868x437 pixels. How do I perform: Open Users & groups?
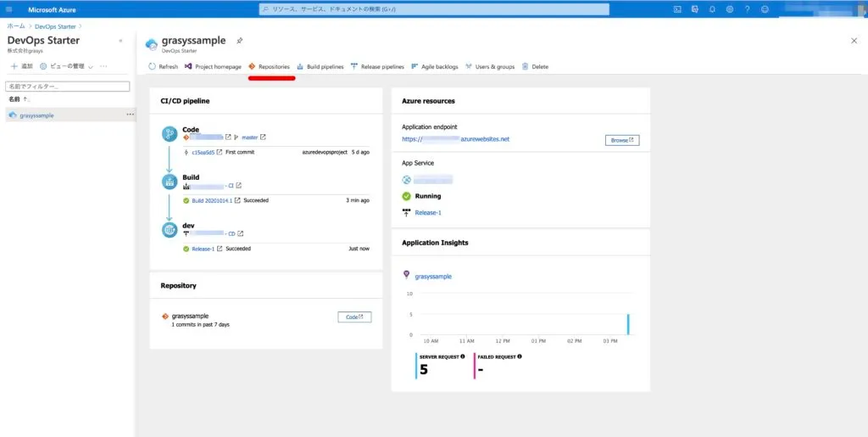pos(490,66)
